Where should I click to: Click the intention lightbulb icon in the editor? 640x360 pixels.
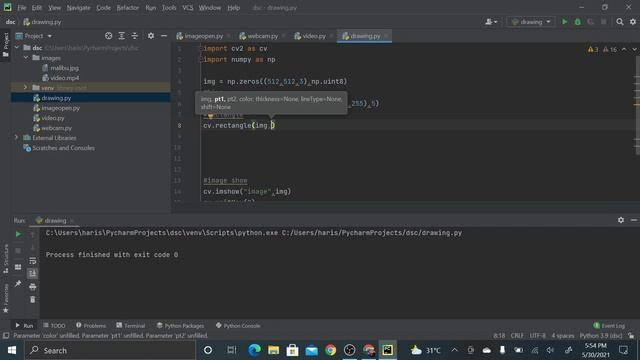tap(210, 116)
